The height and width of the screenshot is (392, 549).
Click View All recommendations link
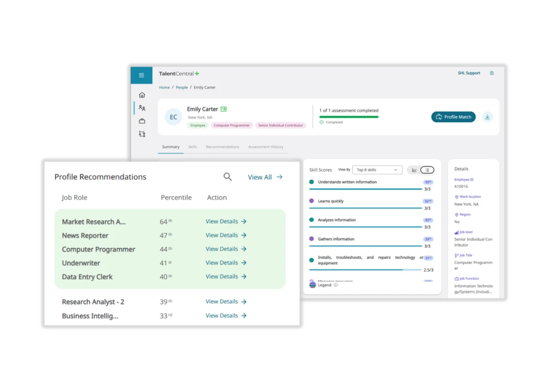[x=265, y=177]
